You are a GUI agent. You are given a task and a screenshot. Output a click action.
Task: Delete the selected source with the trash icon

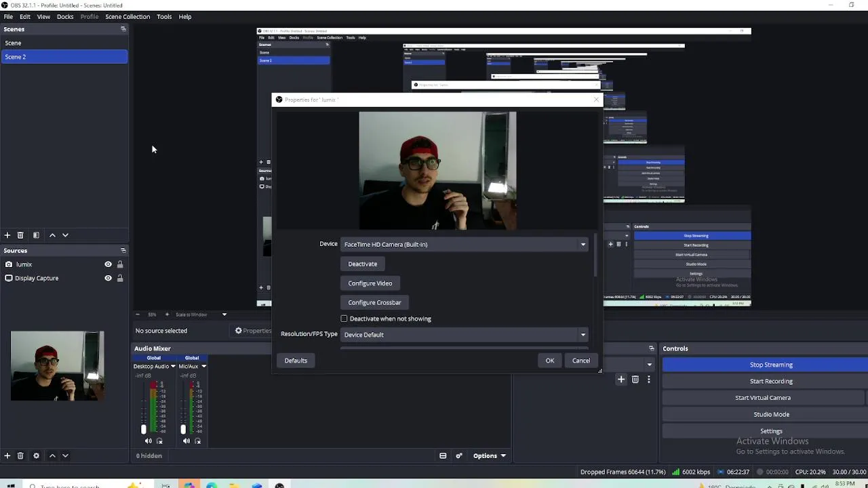20,456
